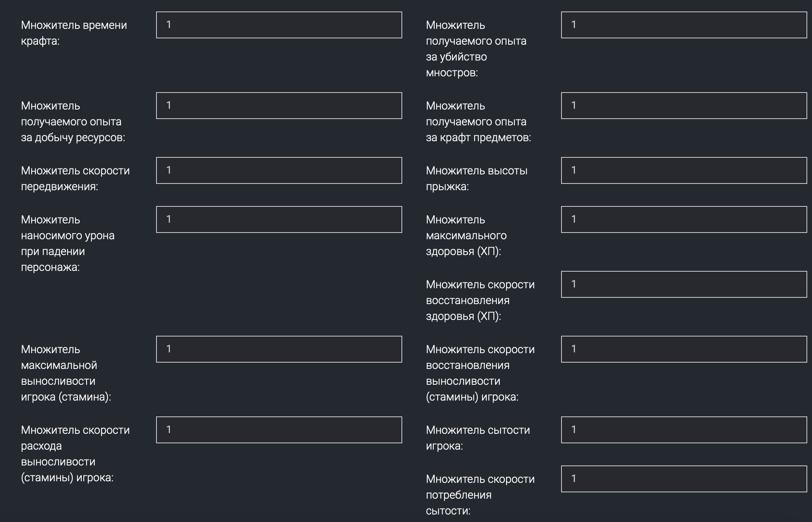Image resolution: width=812 pixels, height=522 pixels.
Task: Focus the movement speed multiplier input
Action: [x=279, y=170]
